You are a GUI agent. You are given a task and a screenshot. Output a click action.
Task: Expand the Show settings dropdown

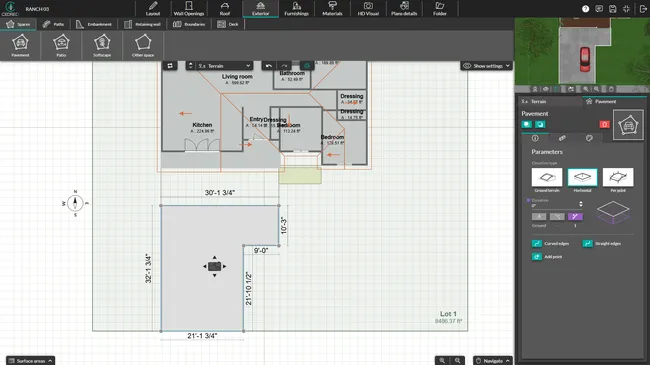[486, 66]
